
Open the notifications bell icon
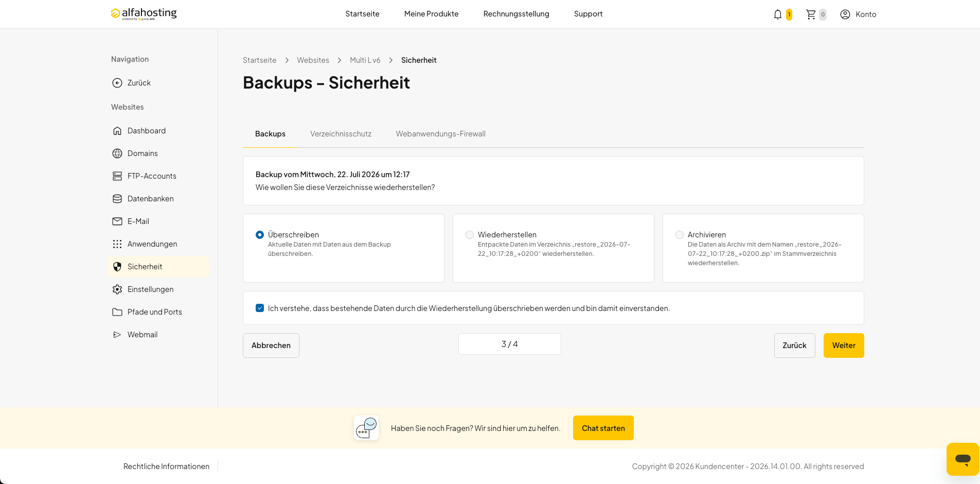777,14
